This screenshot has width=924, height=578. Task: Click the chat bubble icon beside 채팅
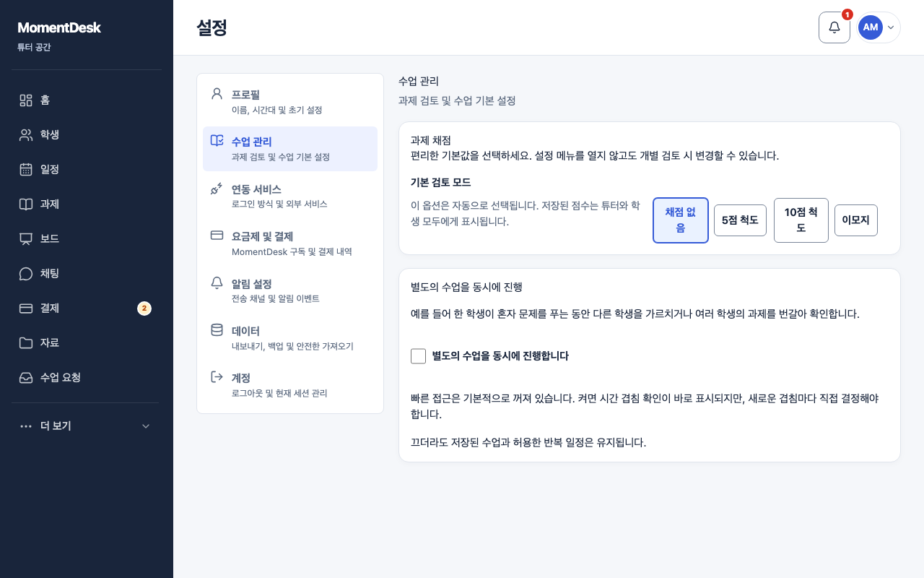coord(26,274)
